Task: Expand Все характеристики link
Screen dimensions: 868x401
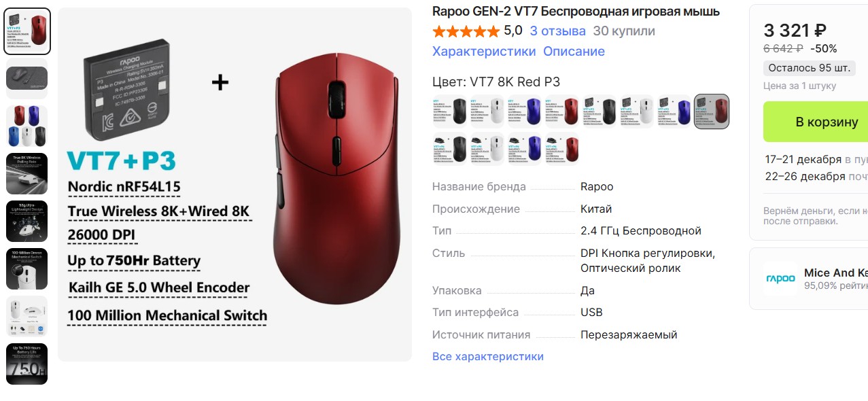Action: click(488, 356)
